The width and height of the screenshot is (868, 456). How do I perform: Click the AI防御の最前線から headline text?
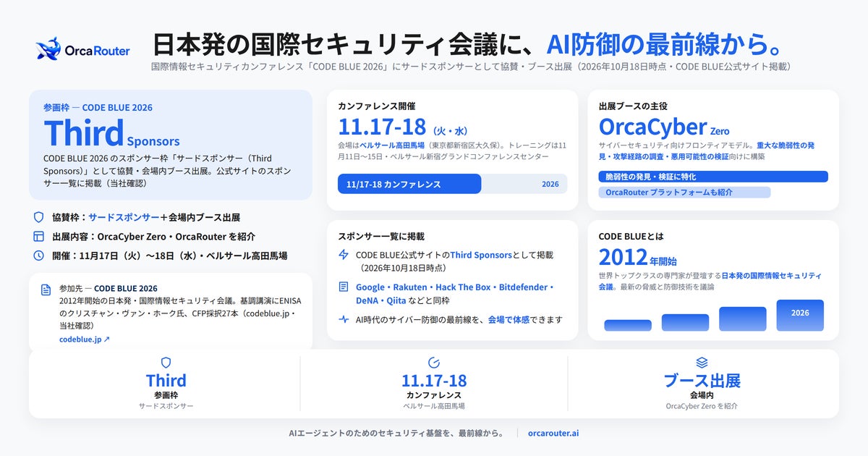pos(665,45)
